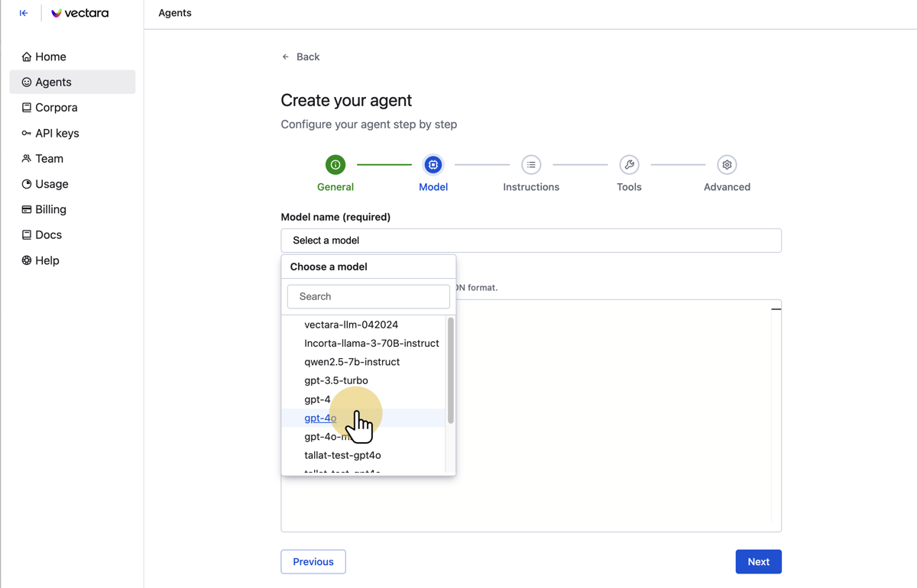
Task: Click the Next button
Action: point(758,562)
